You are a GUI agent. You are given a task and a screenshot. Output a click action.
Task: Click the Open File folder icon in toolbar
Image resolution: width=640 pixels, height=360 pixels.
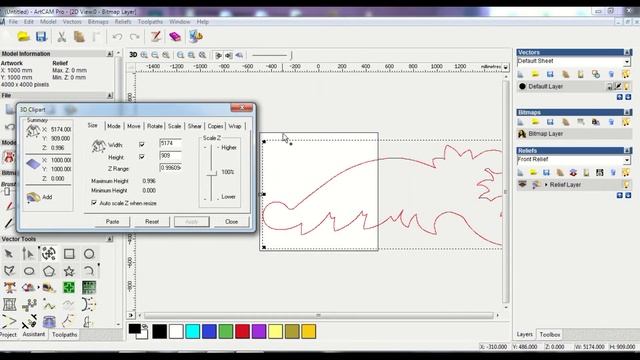click(24, 37)
